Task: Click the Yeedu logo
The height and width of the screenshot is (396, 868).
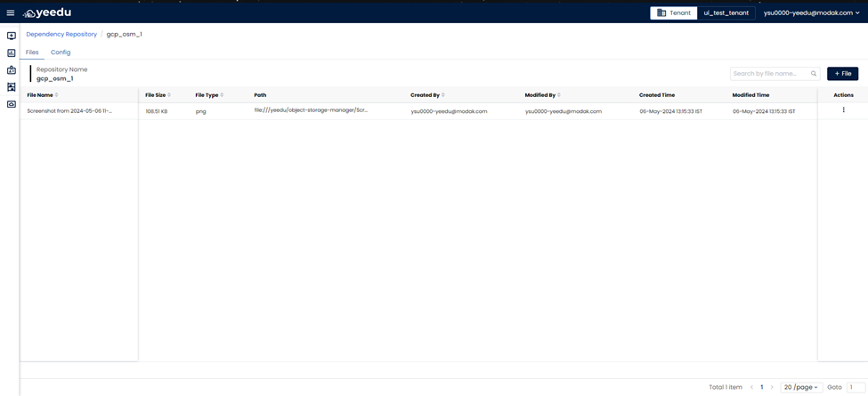Action: (x=47, y=12)
